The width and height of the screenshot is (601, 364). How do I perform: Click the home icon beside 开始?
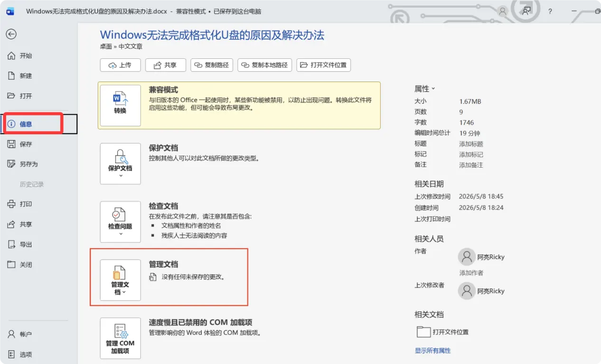(x=11, y=56)
